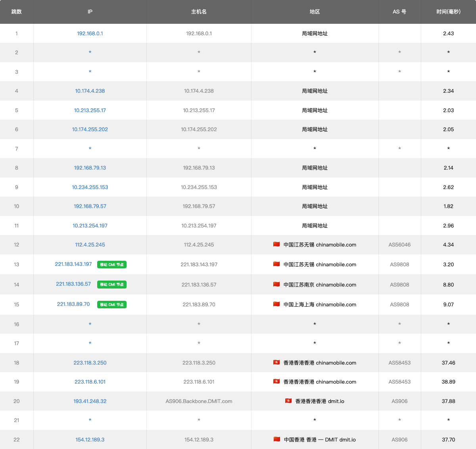
Task: Open IP link 192.168.79.13
Action: [90, 168]
